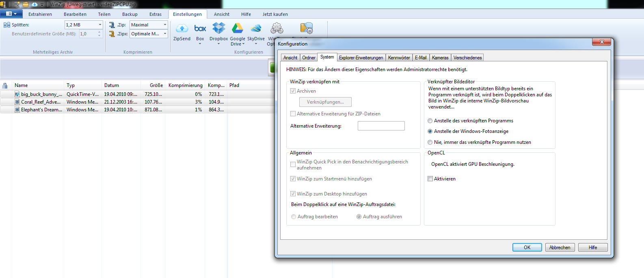Click the Box service icon
This screenshot has width=644, height=278.
[200, 28]
